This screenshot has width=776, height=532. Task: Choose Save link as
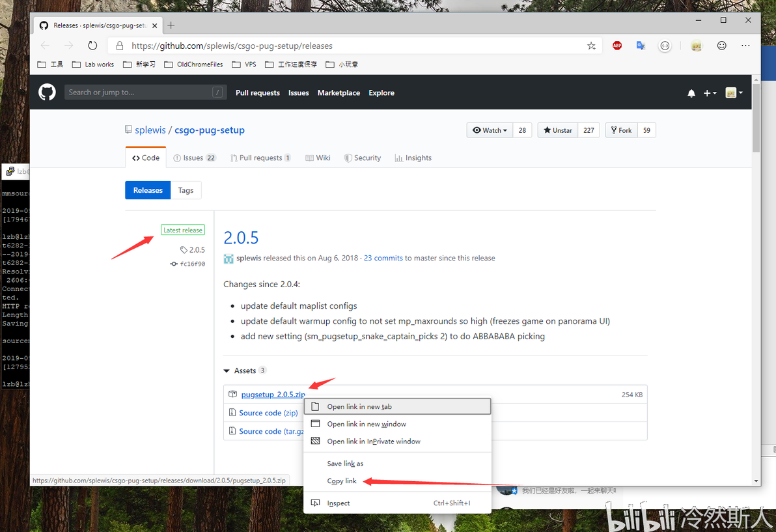pos(397,464)
